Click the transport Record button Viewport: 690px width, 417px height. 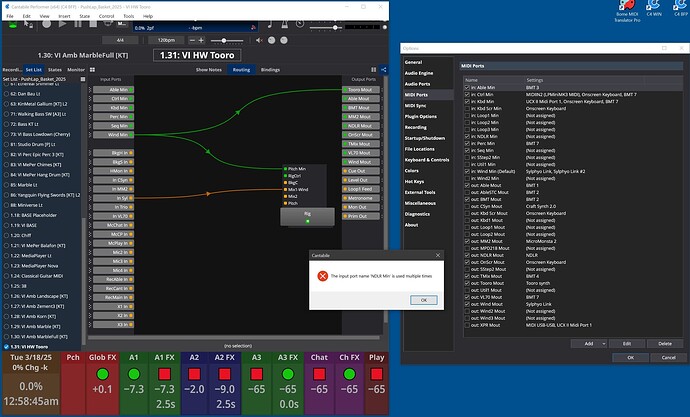pyautogui.click(x=47, y=24)
